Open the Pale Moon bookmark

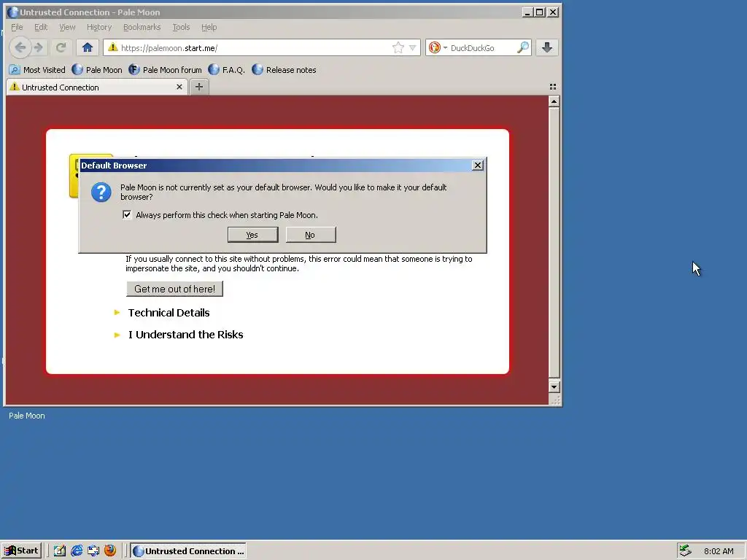pyautogui.click(x=97, y=70)
